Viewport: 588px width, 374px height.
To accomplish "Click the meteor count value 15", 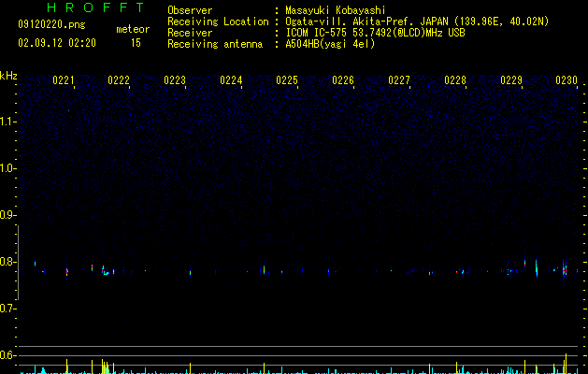I will pos(136,43).
